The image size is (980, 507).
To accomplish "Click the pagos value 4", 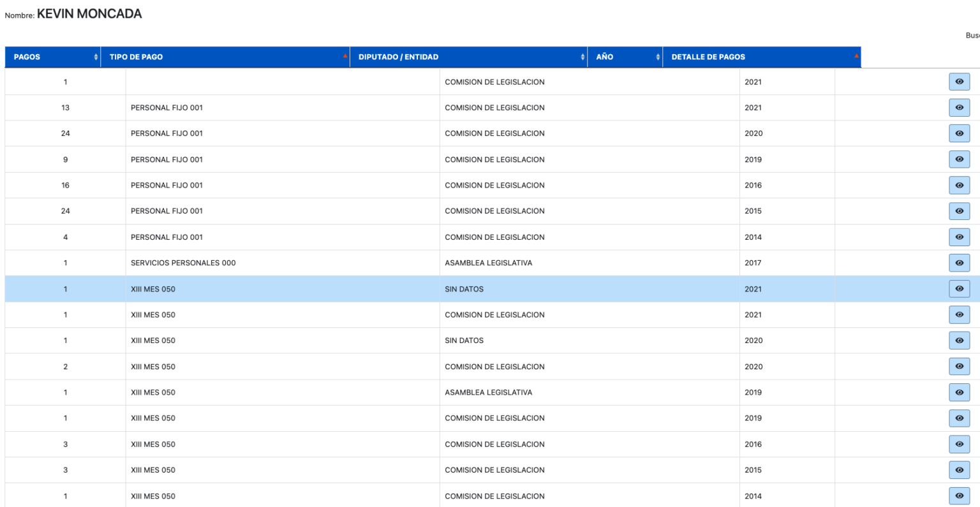I will 65,237.
